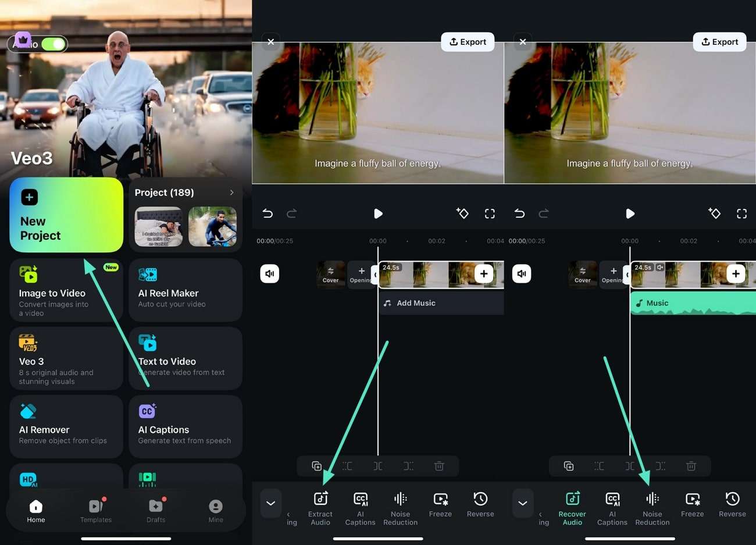Play the preview in the right editor

pyautogui.click(x=630, y=213)
